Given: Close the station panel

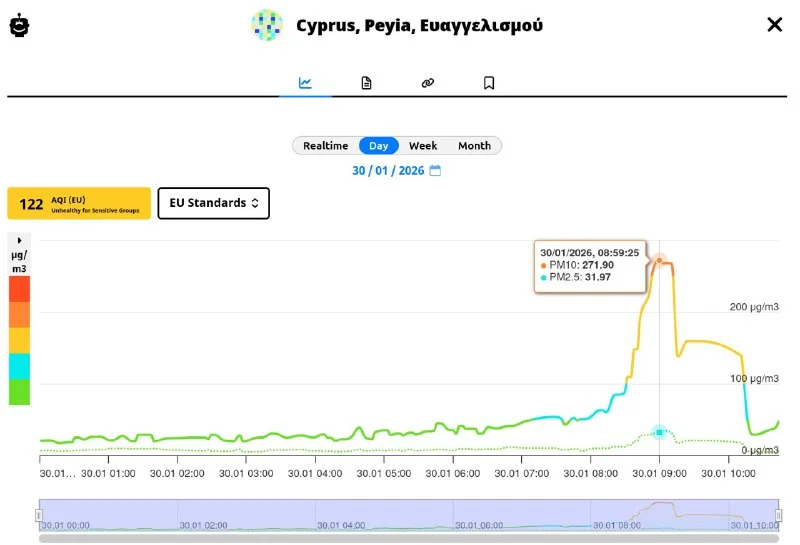Looking at the screenshot, I should 774,25.
